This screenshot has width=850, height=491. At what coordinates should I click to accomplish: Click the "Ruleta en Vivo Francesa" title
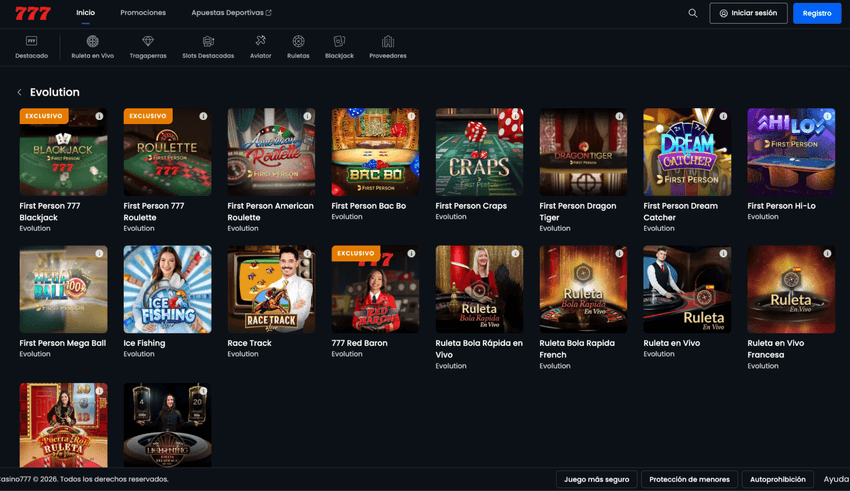click(776, 349)
